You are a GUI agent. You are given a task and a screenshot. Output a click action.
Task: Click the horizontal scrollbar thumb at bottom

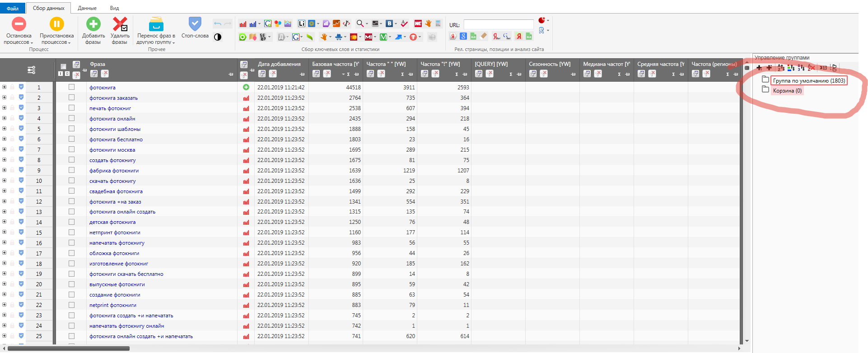69,348
